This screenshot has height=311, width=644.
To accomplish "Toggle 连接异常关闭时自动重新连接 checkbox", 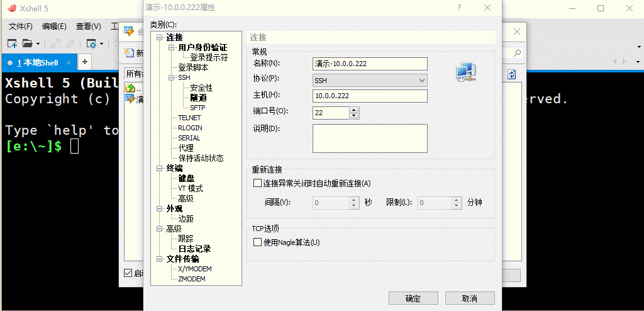I will (x=257, y=183).
